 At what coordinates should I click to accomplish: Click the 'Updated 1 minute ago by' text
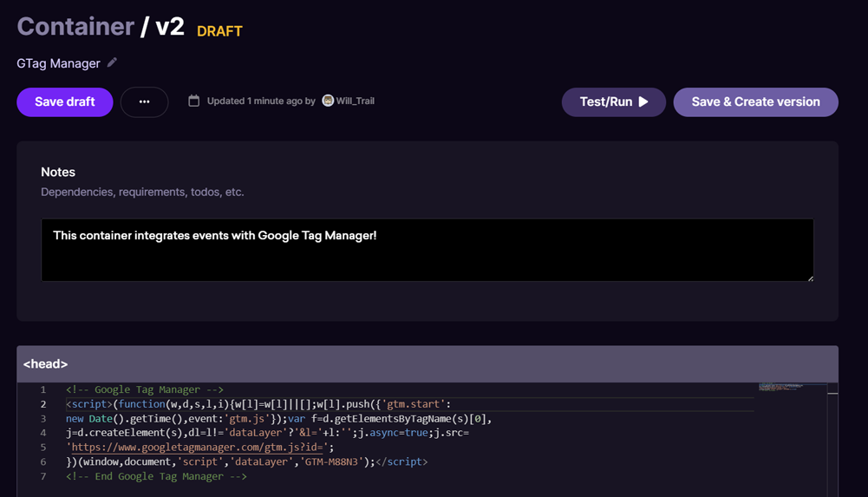pos(261,101)
